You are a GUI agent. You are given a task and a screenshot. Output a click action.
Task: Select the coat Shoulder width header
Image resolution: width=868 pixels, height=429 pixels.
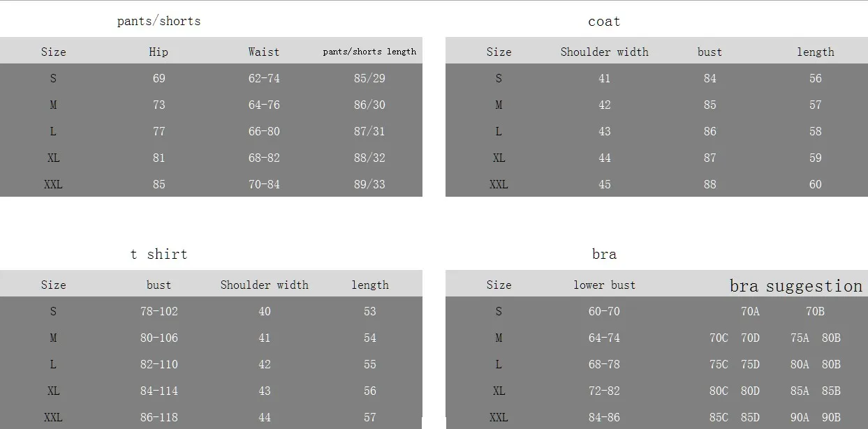coord(604,52)
